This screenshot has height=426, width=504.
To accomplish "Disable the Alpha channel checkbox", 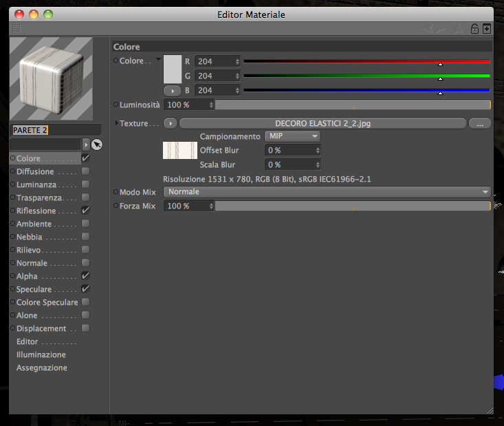I will pos(85,276).
